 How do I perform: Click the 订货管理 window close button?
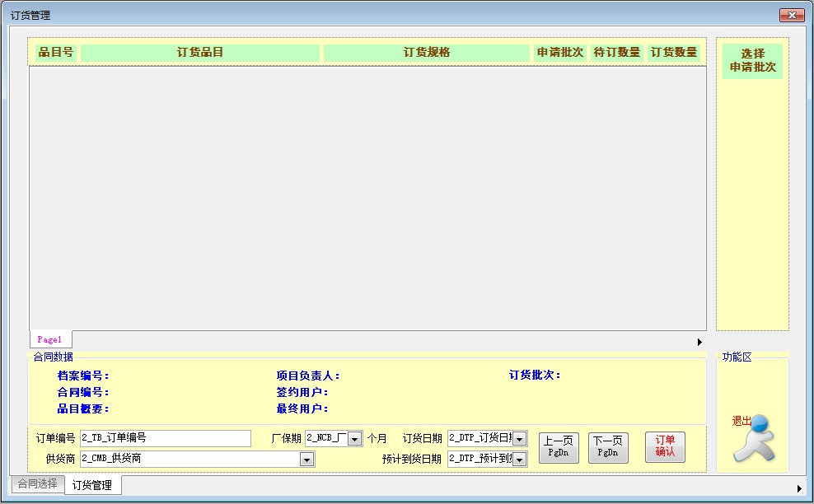point(793,14)
